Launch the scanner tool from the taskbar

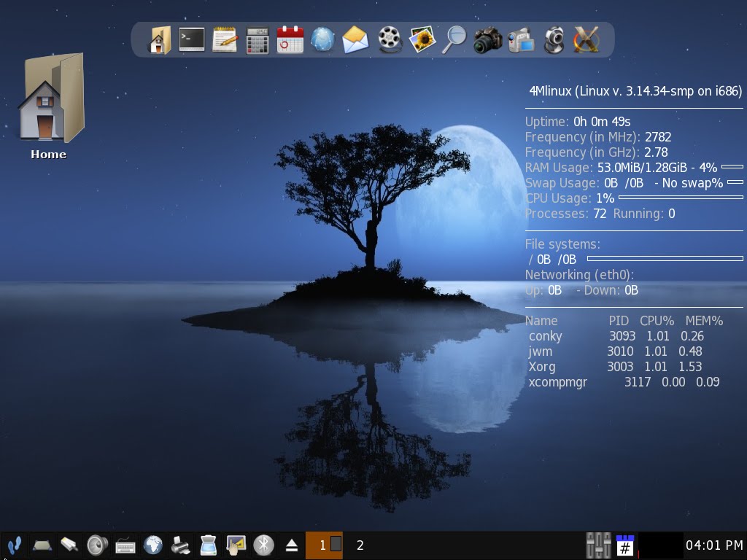coord(207,545)
